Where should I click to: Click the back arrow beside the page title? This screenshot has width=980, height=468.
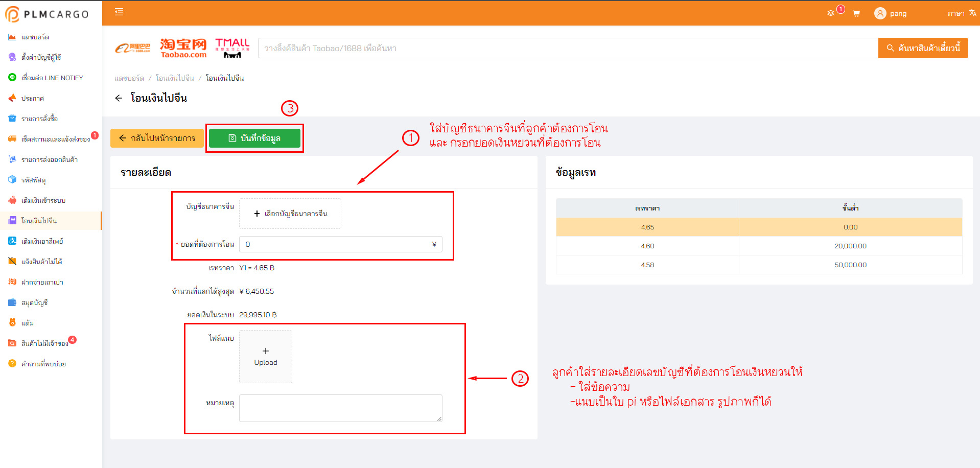point(119,98)
